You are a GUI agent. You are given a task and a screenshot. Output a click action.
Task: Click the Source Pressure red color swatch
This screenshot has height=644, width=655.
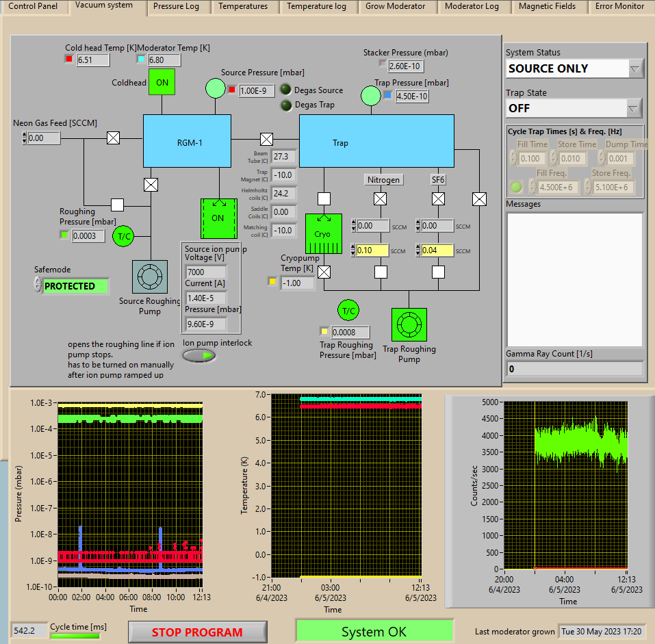point(232,90)
